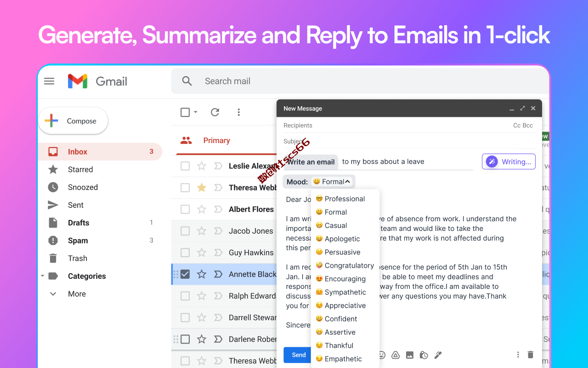Uncheck the Annette Black email checkbox
588x368 pixels.
point(185,274)
